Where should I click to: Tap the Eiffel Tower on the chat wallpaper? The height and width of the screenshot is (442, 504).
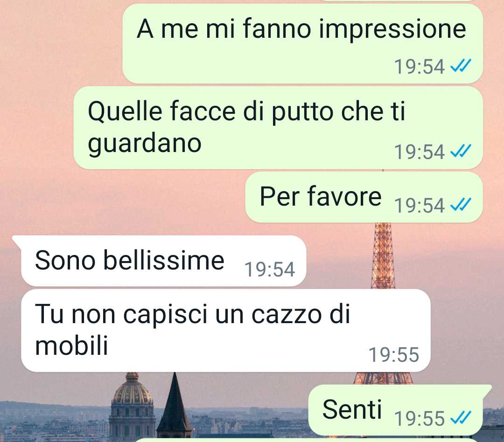383,257
